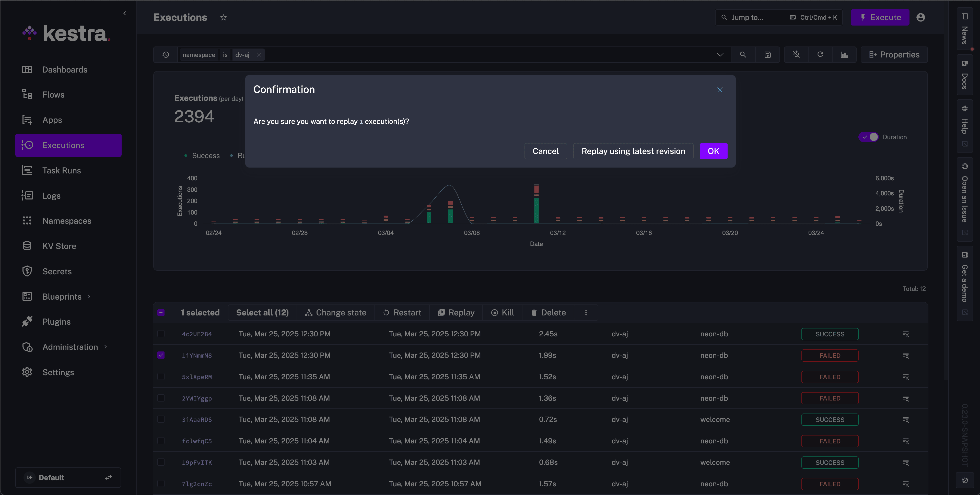Uncheck the selected 1iYNmmM8 execution checkbox
Viewport: 980px width, 495px height.
point(161,355)
